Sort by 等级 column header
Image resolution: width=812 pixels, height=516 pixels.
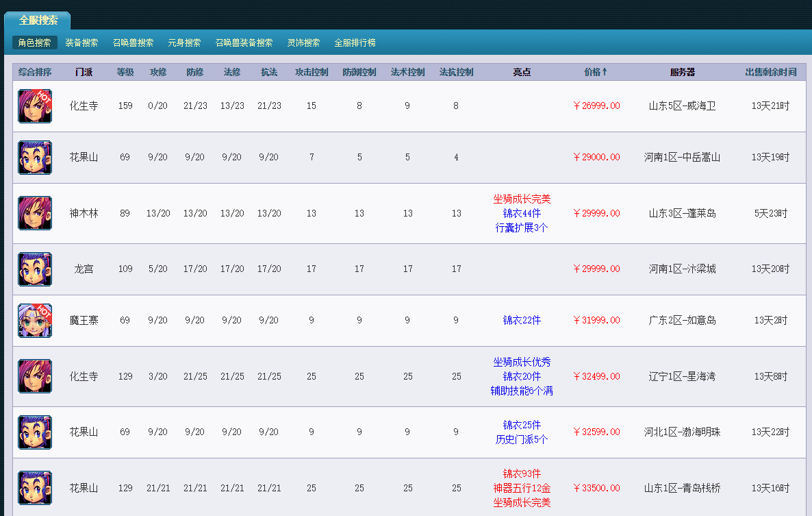click(x=125, y=72)
